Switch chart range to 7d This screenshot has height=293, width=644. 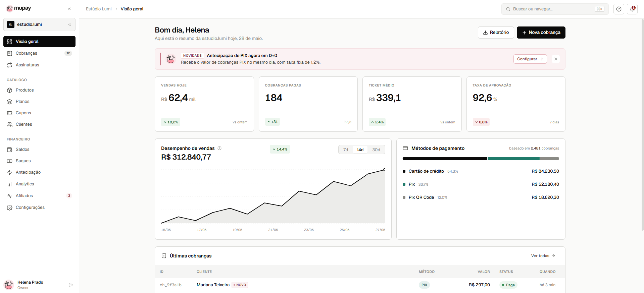click(346, 150)
